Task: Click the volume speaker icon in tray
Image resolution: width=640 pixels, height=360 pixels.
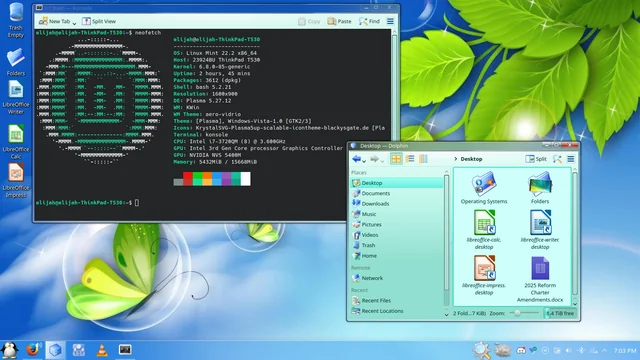Action: (x=569, y=351)
